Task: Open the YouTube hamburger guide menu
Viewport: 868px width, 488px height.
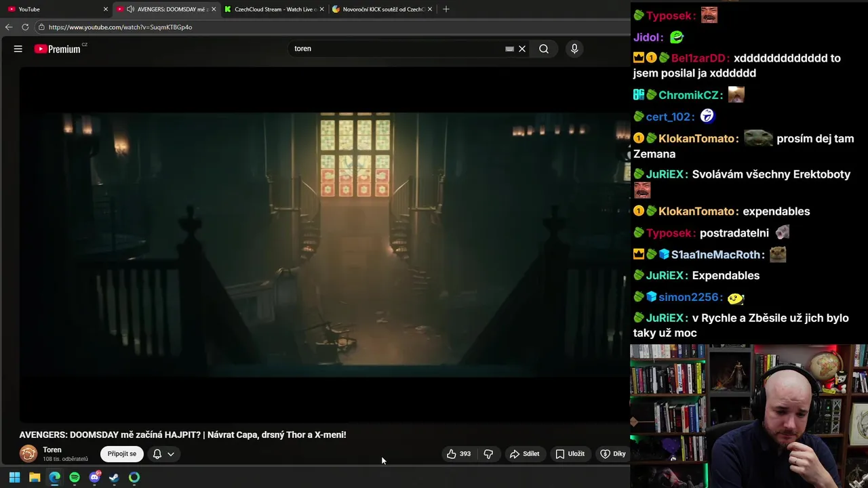Action: point(18,49)
